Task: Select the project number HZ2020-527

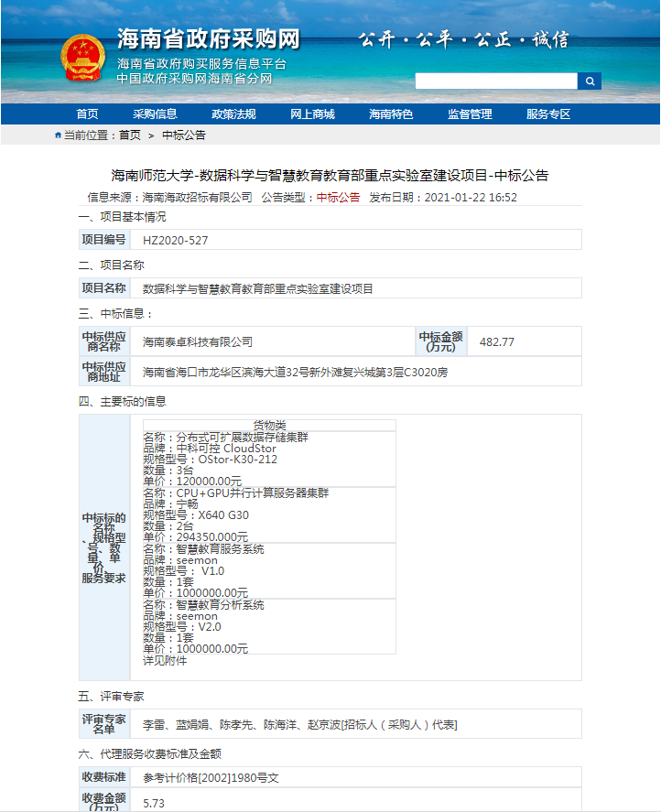Action: tap(176, 240)
